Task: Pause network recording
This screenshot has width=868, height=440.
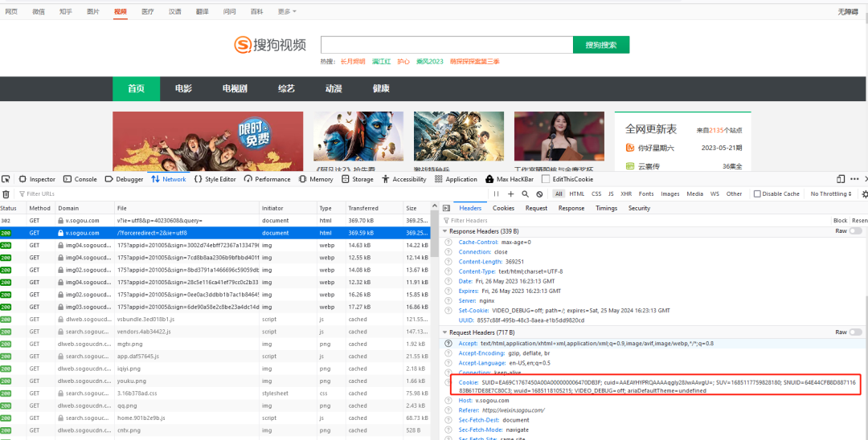Action: tap(496, 194)
